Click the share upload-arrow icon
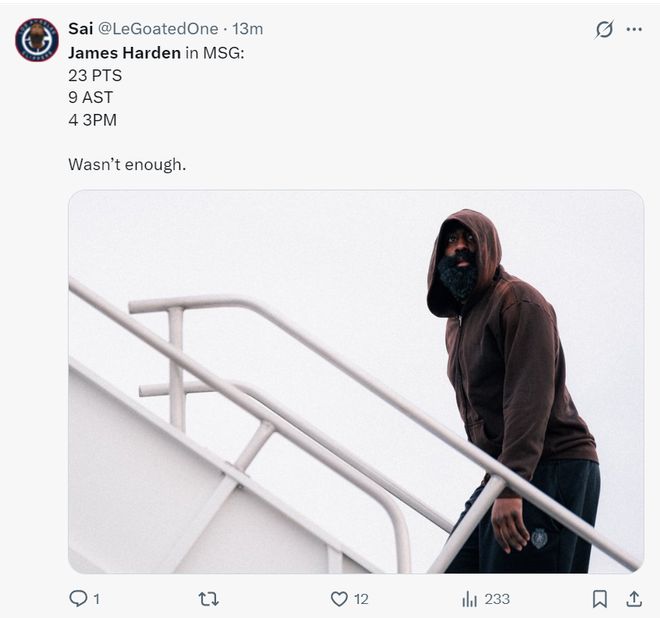Viewport: 660px width, 618px height. pos(633,598)
